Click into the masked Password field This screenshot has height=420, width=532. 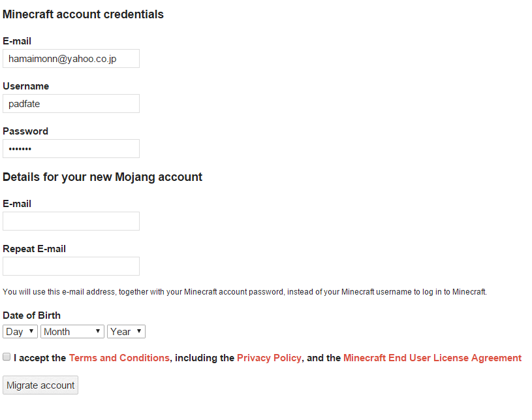(x=71, y=149)
